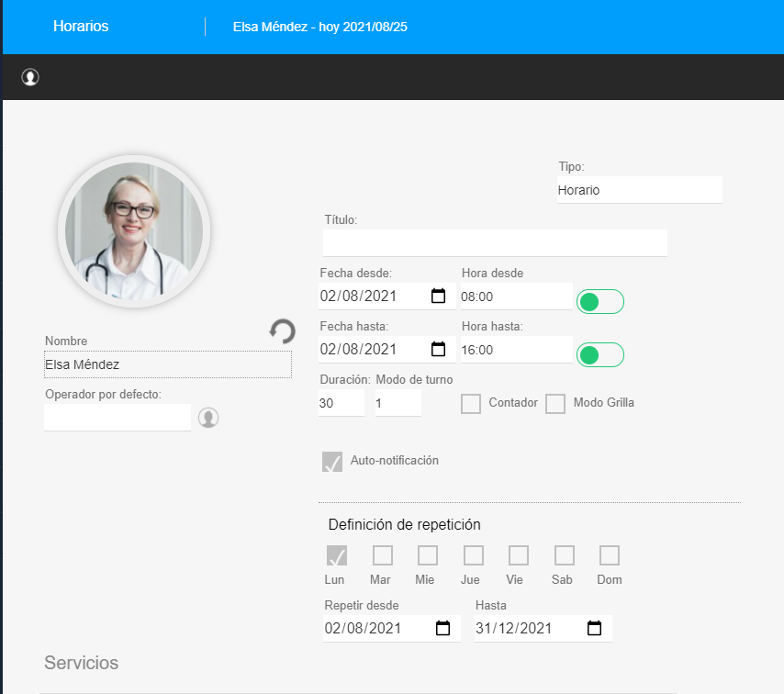Click header text Elsa Méndez - hoy 2021/08/25
This screenshot has height=694, width=784.
click(x=320, y=27)
